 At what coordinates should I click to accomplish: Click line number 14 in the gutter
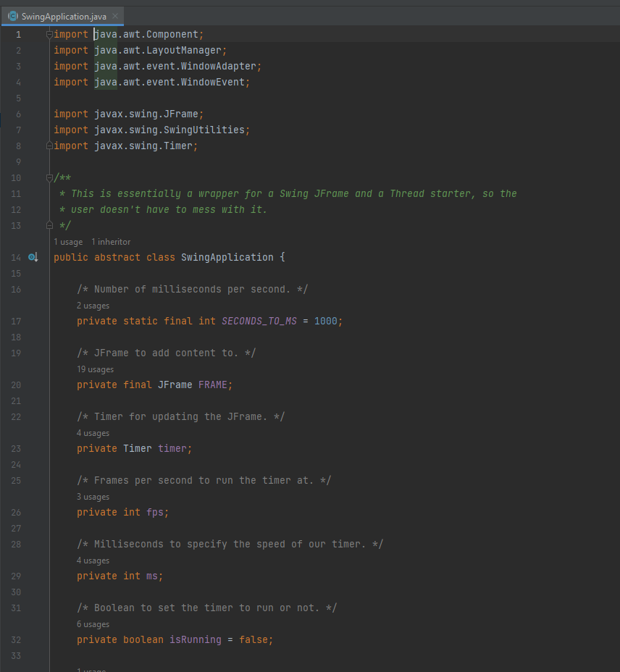[16, 257]
